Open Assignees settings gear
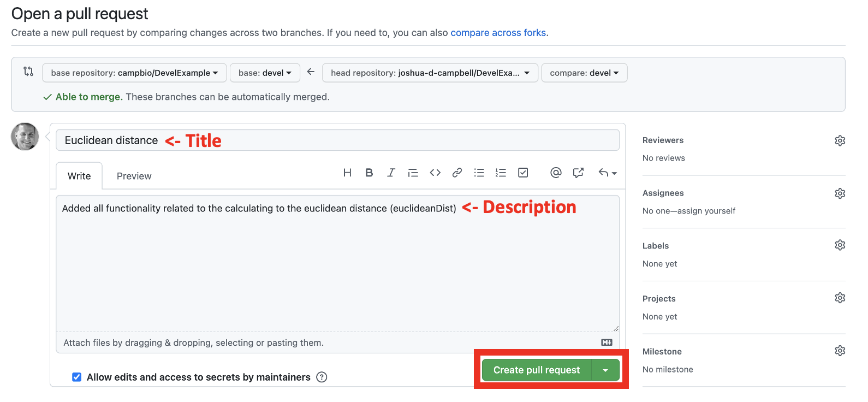The width and height of the screenshot is (868, 402). [840, 193]
